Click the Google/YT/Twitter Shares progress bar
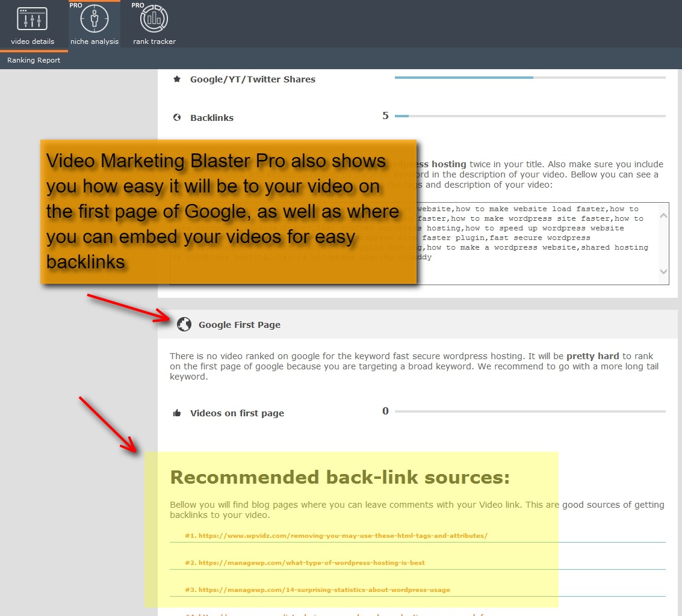 [x=530, y=78]
